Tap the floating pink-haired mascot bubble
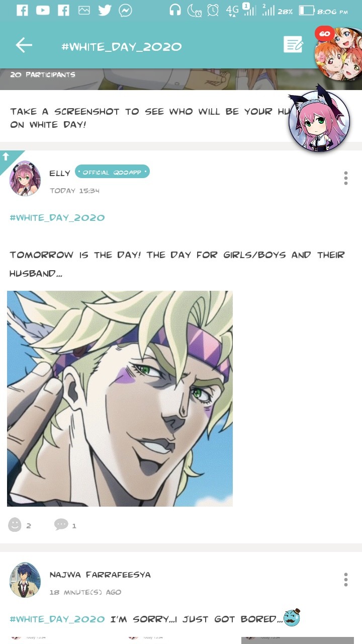The width and height of the screenshot is (362, 644). [x=319, y=120]
